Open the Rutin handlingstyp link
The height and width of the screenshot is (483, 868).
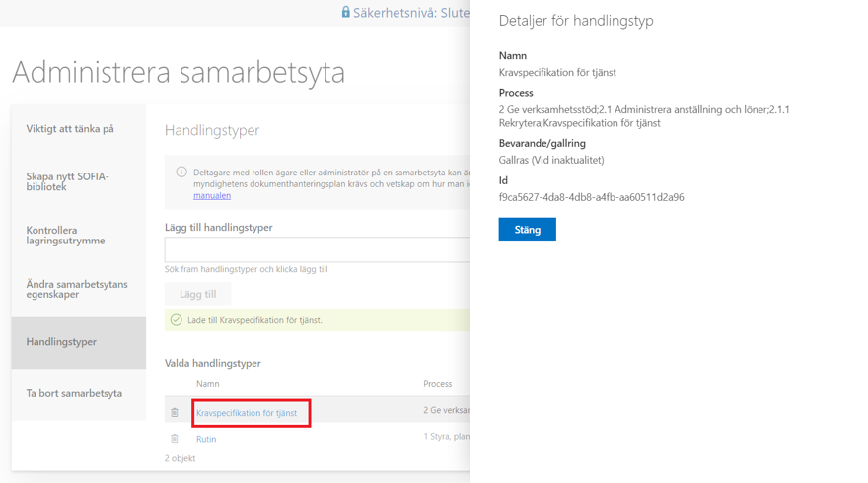(206, 439)
